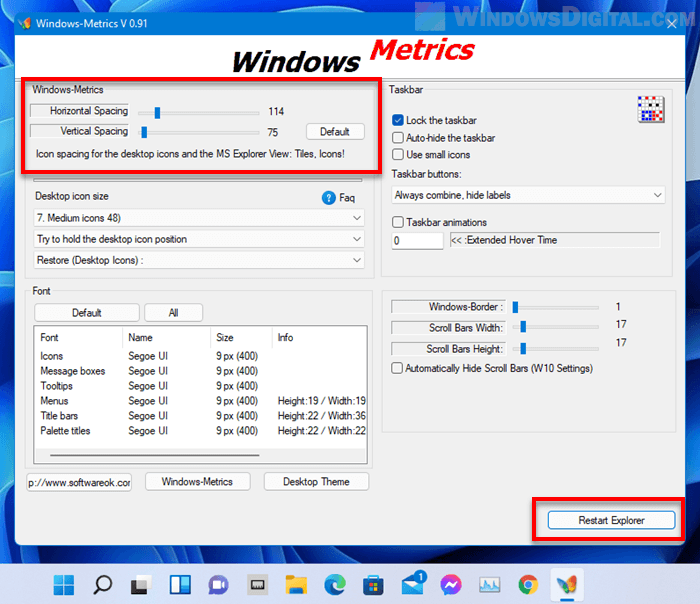Launch Google Chrome from taskbar
700x604 pixels.
click(x=528, y=584)
